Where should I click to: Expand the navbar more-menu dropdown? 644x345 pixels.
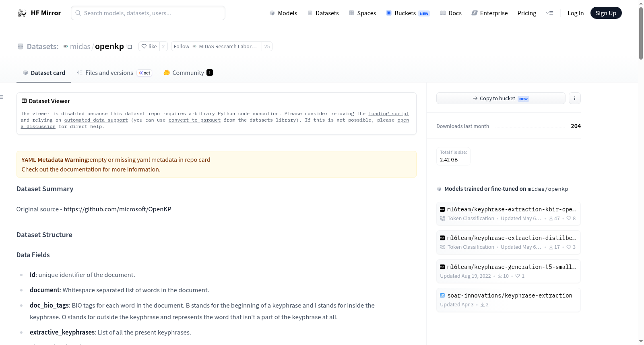pos(549,13)
